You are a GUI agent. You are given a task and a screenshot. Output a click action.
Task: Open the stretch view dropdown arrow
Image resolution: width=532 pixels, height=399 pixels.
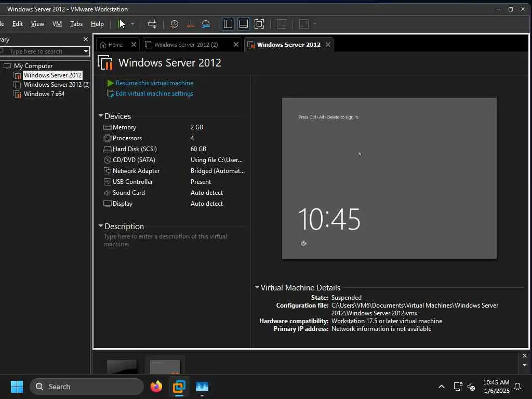[314, 24]
